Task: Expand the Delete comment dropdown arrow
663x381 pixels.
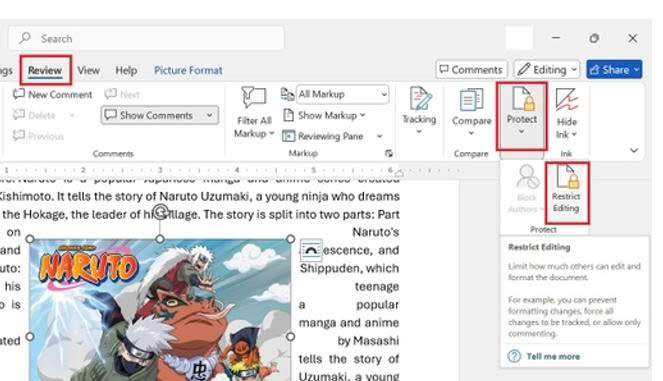Action: click(x=71, y=115)
